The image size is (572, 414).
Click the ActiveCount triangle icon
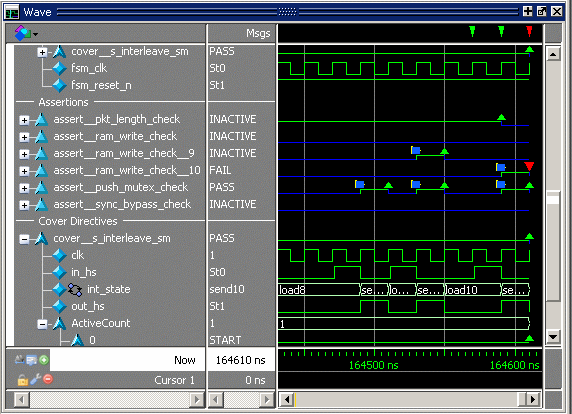[x=59, y=323]
